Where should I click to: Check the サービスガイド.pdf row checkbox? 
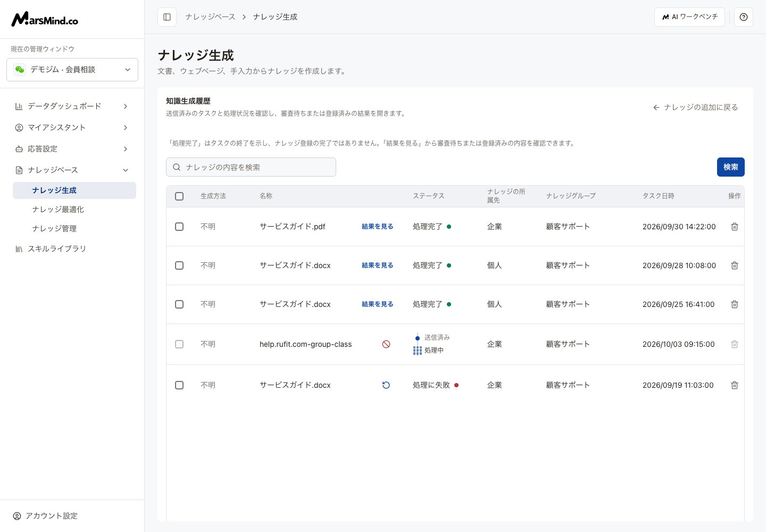click(179, 227)
